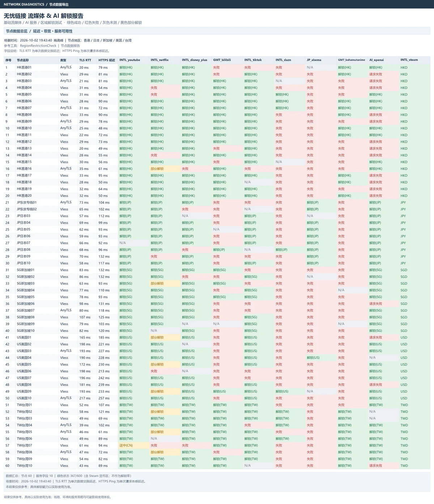Viewport: 434px width, 504px height.
Task: Select the INTL_netflix column header
Action: tap(159, 60)
